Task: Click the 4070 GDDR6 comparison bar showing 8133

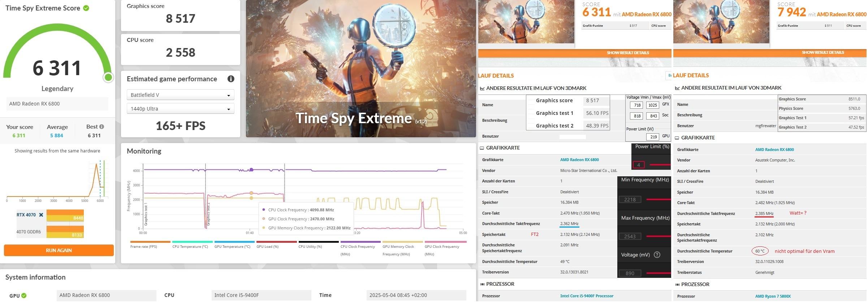Action: pos(65,232)
